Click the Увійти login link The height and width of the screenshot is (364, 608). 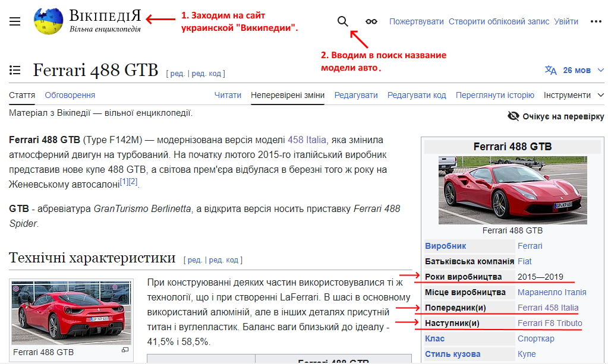[x=566, y=22]
